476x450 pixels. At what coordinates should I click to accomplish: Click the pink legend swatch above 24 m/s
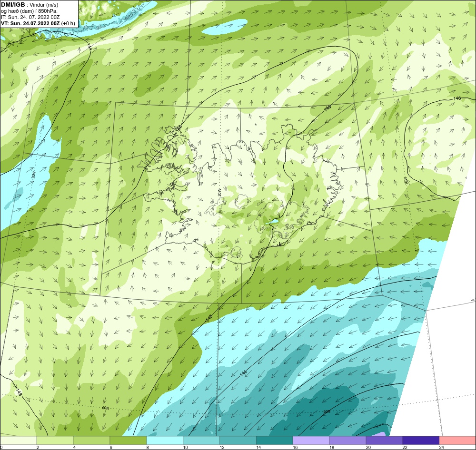[457, 440]
